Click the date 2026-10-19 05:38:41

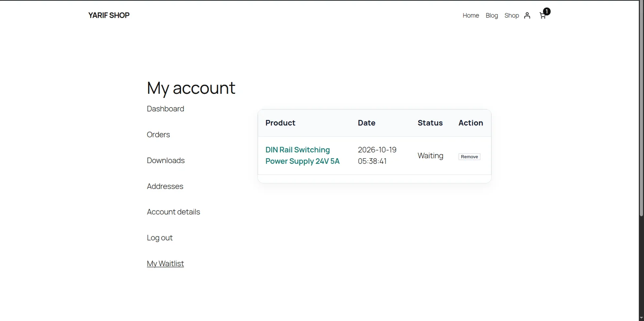tap(377, 155)
